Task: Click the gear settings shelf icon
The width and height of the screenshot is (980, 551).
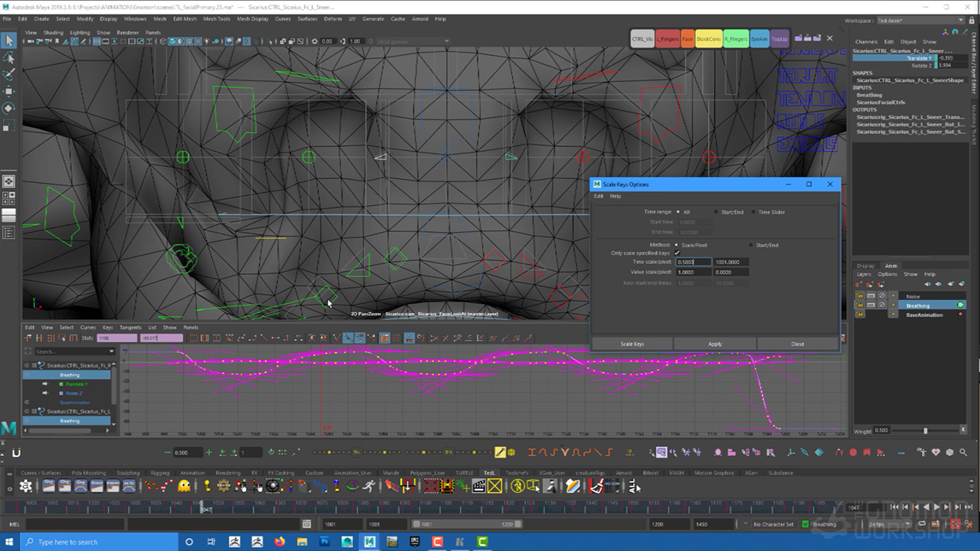Action: tap(27, 486)
